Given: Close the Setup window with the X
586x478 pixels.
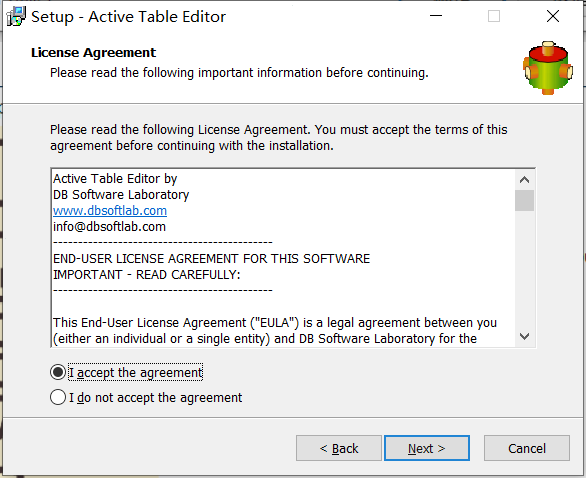Looking at the screenshot, I should click(553, 16).
